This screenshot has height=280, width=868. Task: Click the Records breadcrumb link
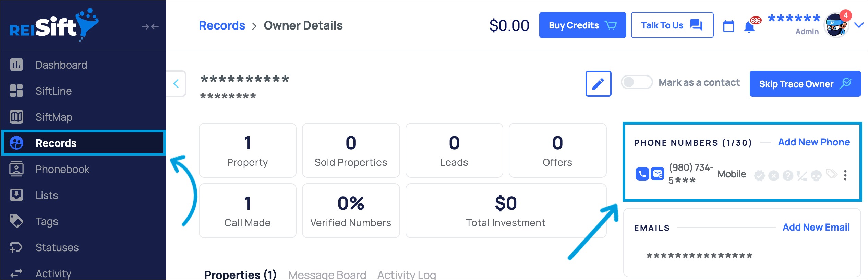click(x=222, y=25)
